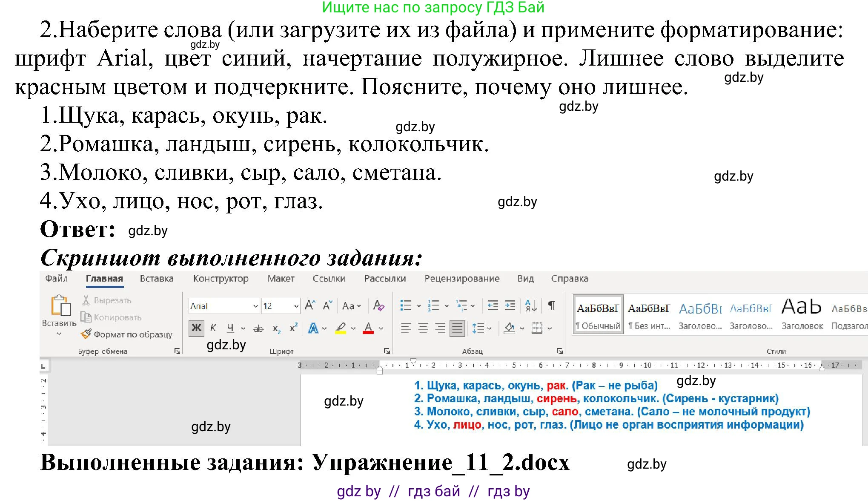Image resolution: width=868 pixels, height=501 pixels.
Task: Select the strikethrough icon
Action: point(258,328)
